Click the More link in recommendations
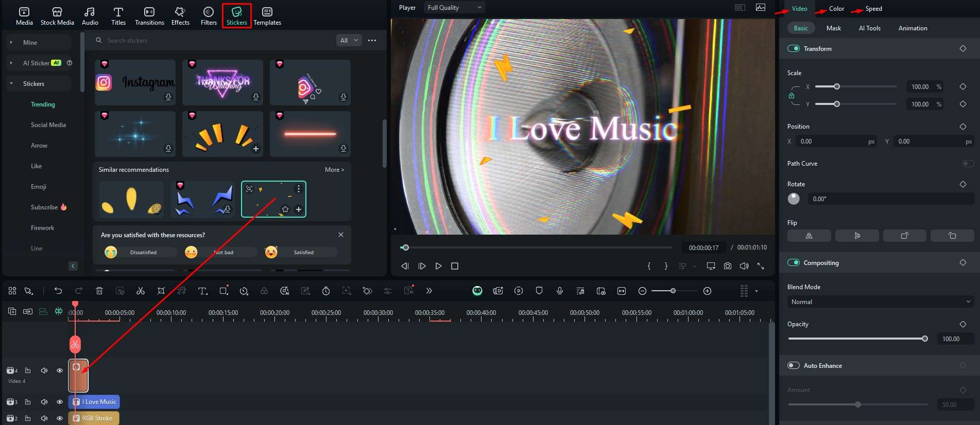Viewport: 980px width, 425px height. click(334, 170)
